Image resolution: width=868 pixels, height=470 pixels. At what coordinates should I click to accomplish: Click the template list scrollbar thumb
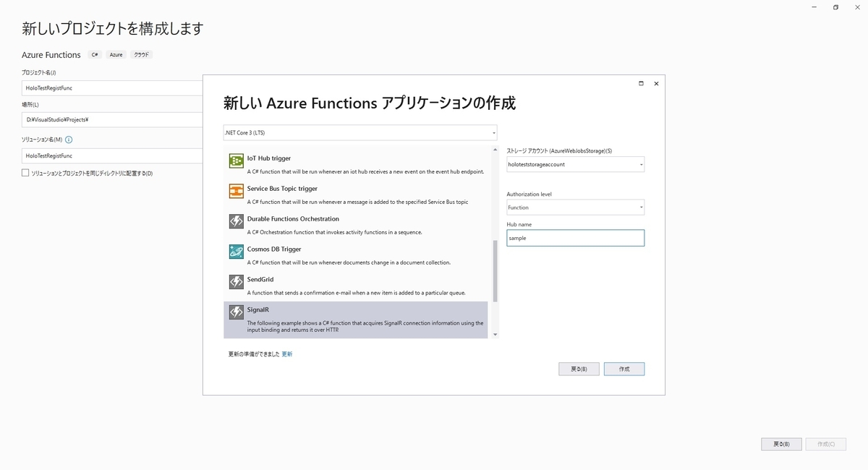pos(495,271)
